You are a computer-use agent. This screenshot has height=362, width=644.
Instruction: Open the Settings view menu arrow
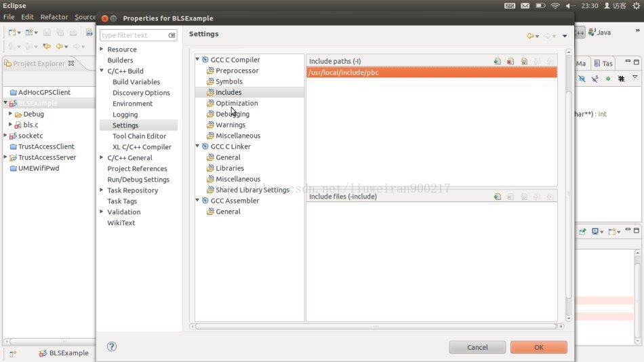(x=565, y=36)
